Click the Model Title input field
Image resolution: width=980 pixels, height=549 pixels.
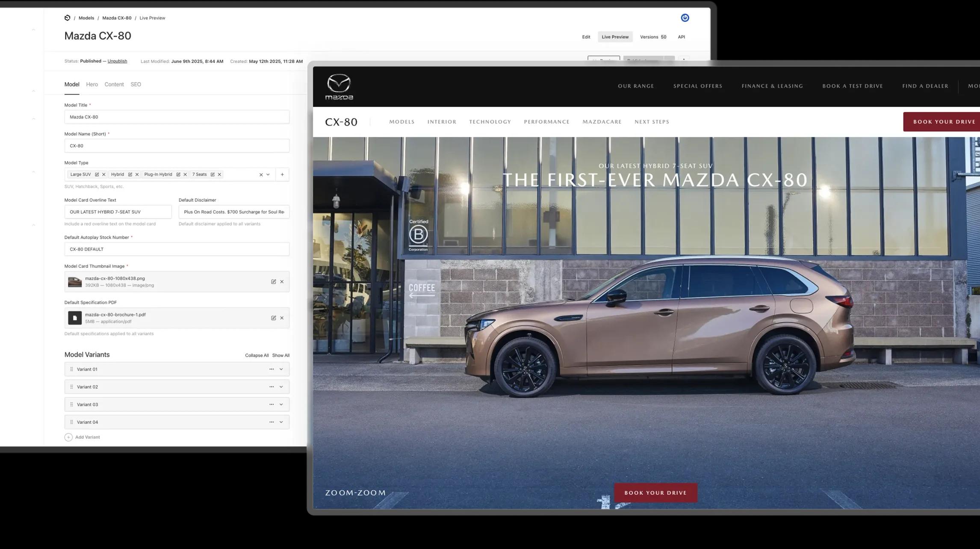tap(177, 117)
